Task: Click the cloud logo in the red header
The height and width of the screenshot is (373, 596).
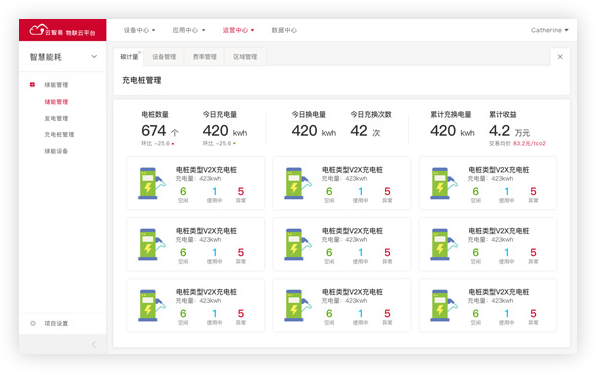Action: coord(39,30)
